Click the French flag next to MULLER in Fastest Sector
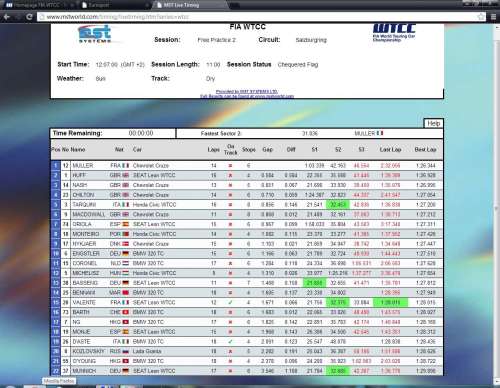The width and height of the screenshot is (500, 388). tap(380, 133)
